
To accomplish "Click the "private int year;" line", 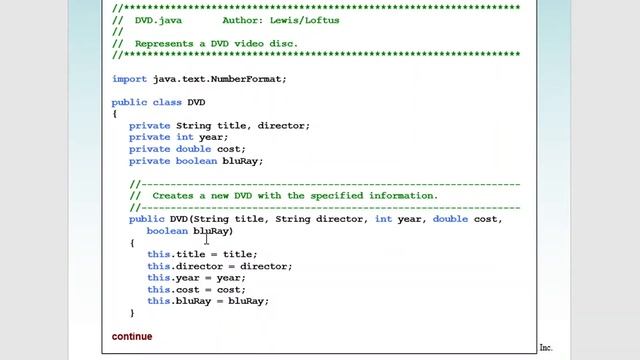I will [179, 137].
